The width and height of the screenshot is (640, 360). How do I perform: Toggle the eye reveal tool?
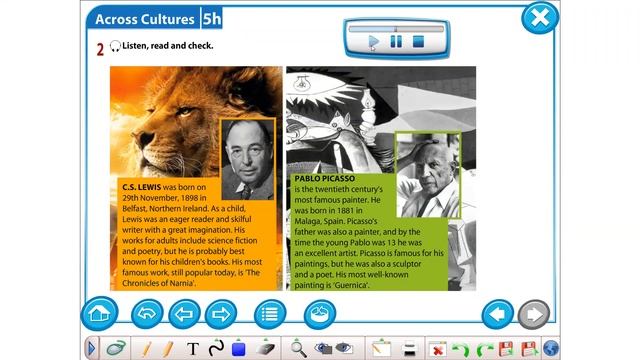(344, 348)
